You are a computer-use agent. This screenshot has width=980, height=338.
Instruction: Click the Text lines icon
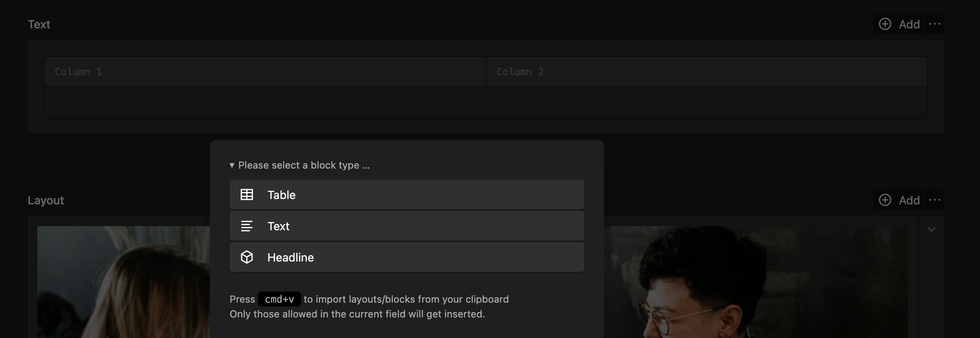tap(247, 226)
